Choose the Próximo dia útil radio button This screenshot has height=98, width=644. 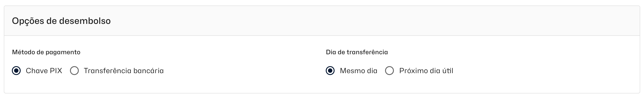click(389, 71)
